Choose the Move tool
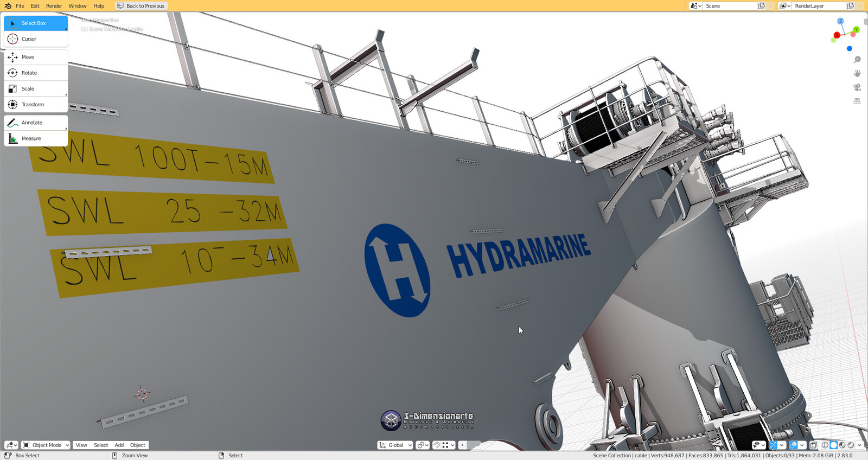 point(36,57)
